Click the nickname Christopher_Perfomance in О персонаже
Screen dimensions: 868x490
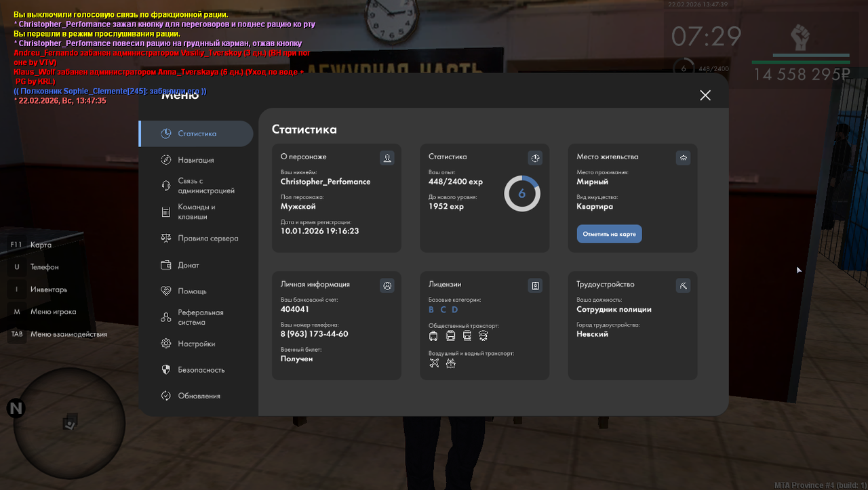[325, 182]
